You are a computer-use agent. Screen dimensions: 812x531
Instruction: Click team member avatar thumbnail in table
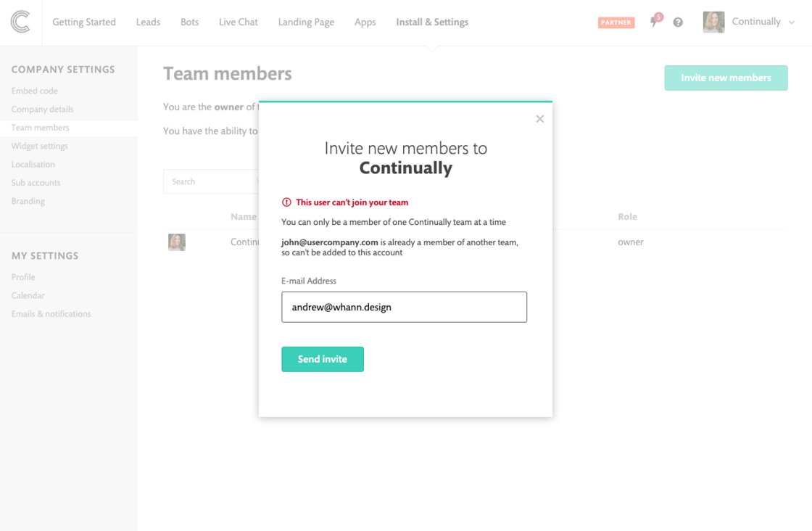tap(177, 242)
